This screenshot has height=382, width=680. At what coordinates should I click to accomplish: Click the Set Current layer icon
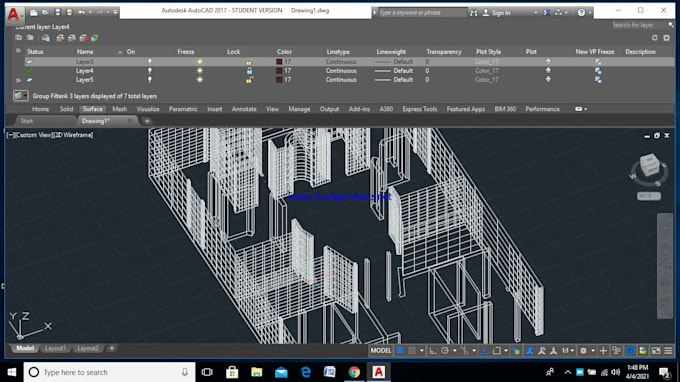[95, 38]
